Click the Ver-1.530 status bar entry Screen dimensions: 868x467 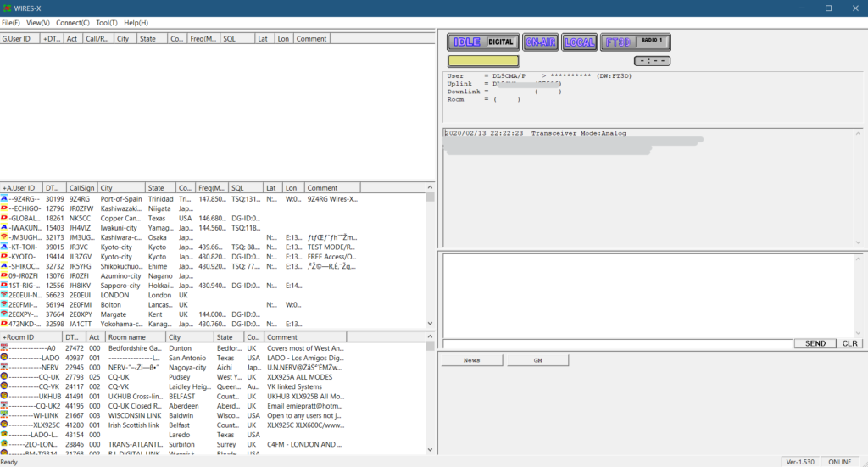(x=800, y=462)
